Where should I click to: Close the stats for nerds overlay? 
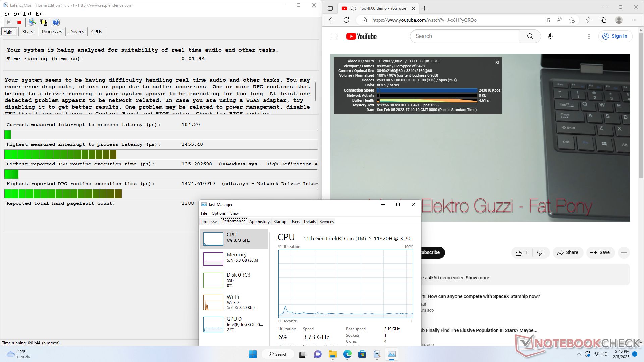pyautogui.click(x=497, y=62)
